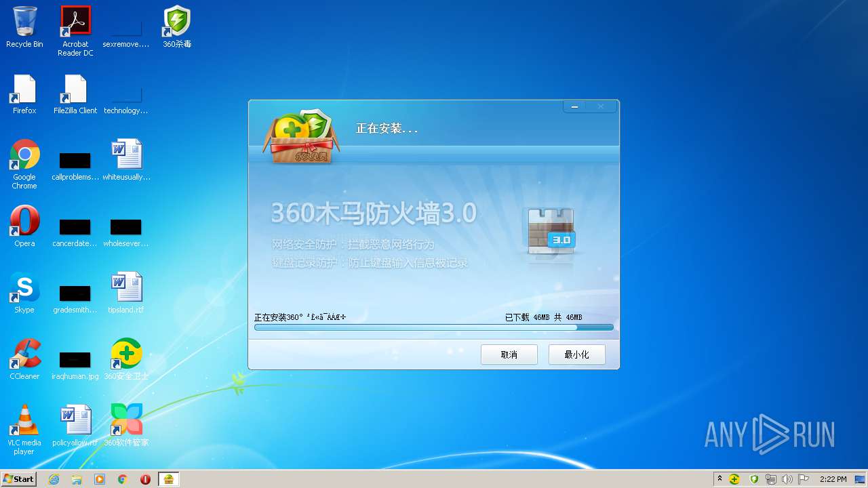Image resolution: width=868 pixels, height=488 pixels.
Task: Click the 360 firewall 3.0 brick icon
Action: (551, 232)
